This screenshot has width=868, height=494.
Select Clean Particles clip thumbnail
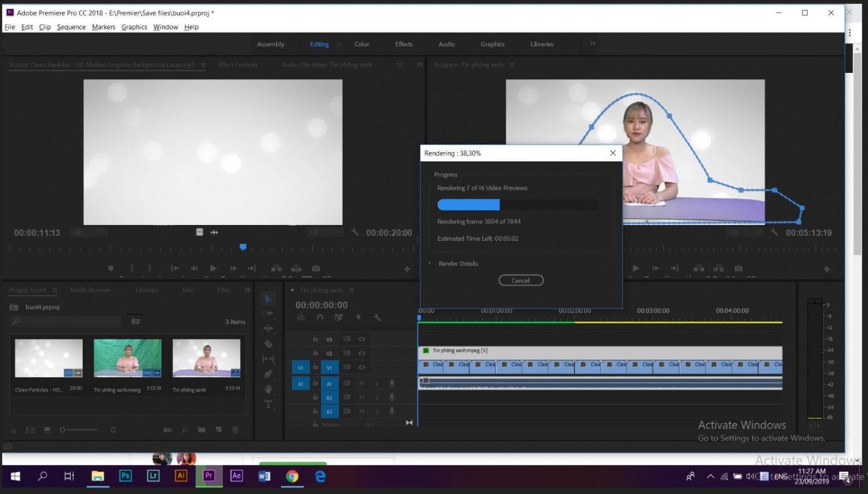(49, 358)
